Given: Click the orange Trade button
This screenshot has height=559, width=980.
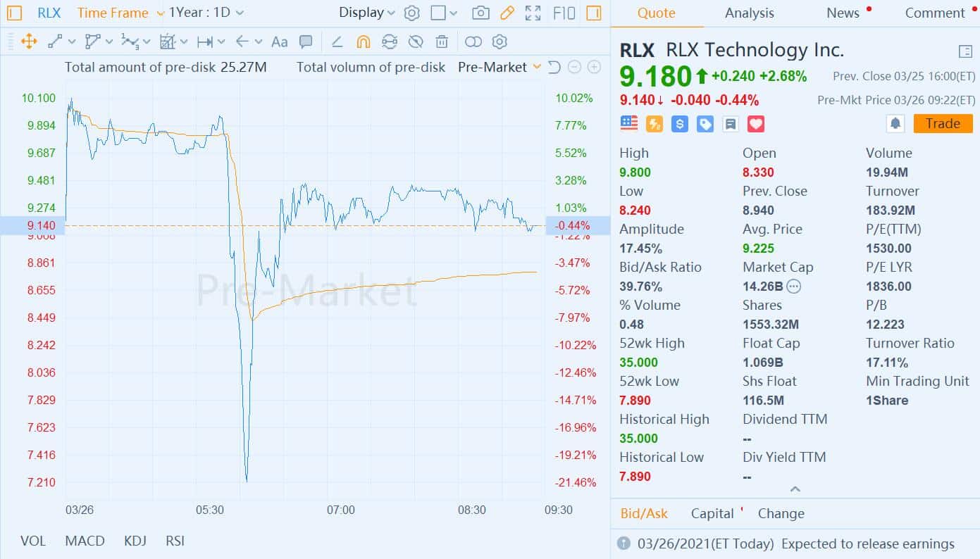Looking at the screenshot, I should click(943, 123).
